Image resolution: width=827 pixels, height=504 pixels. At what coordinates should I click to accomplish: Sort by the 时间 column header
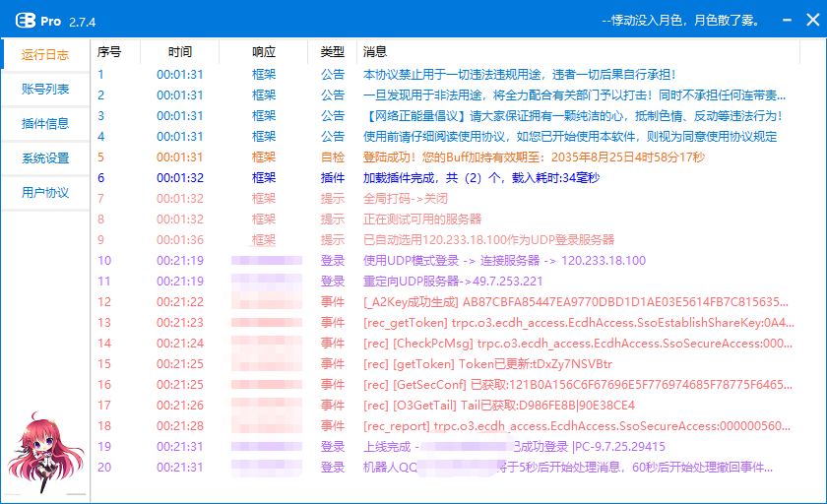click(179, 52)
